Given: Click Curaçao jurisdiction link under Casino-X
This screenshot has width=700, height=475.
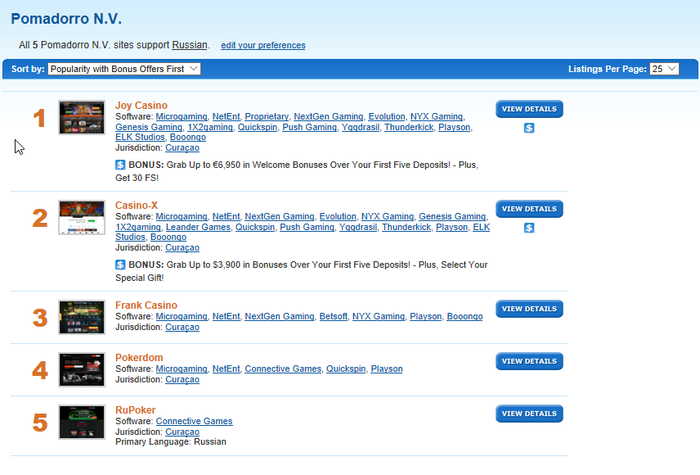Looking at the screenshot, I should (x=182, y=248).
